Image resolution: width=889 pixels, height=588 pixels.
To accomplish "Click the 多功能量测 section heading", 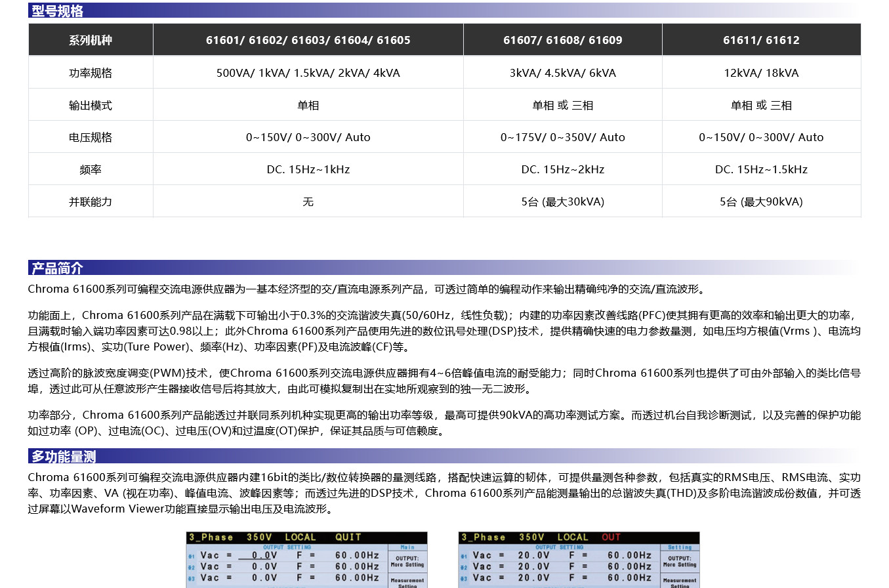I will pos(64,456).
